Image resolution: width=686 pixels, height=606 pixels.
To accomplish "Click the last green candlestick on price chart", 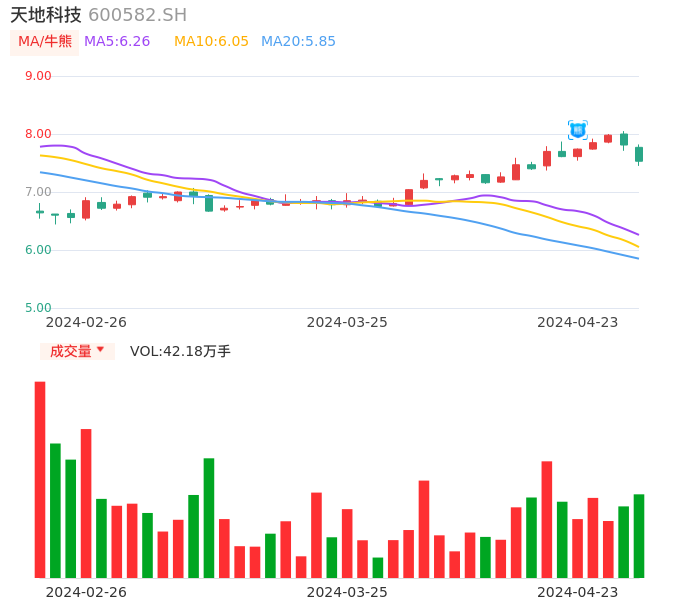I will click(x=639, y=154).
